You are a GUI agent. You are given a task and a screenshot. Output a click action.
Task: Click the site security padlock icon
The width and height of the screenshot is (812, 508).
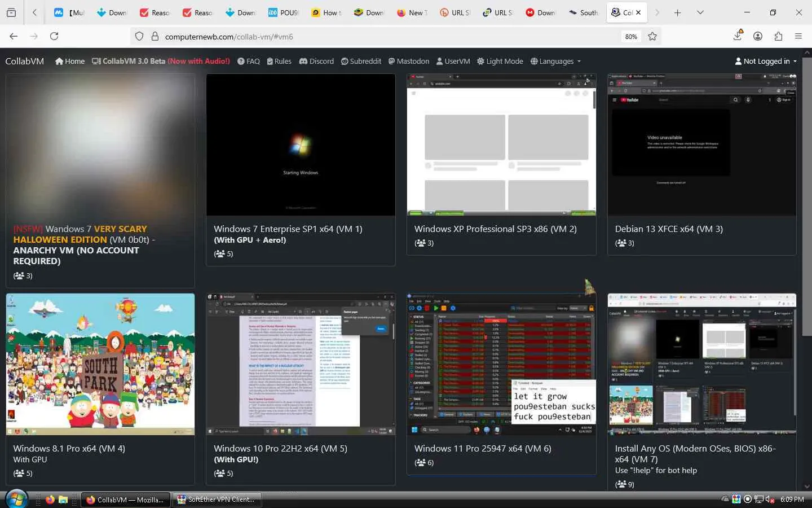pyautogui.click(x=155, y=36)
